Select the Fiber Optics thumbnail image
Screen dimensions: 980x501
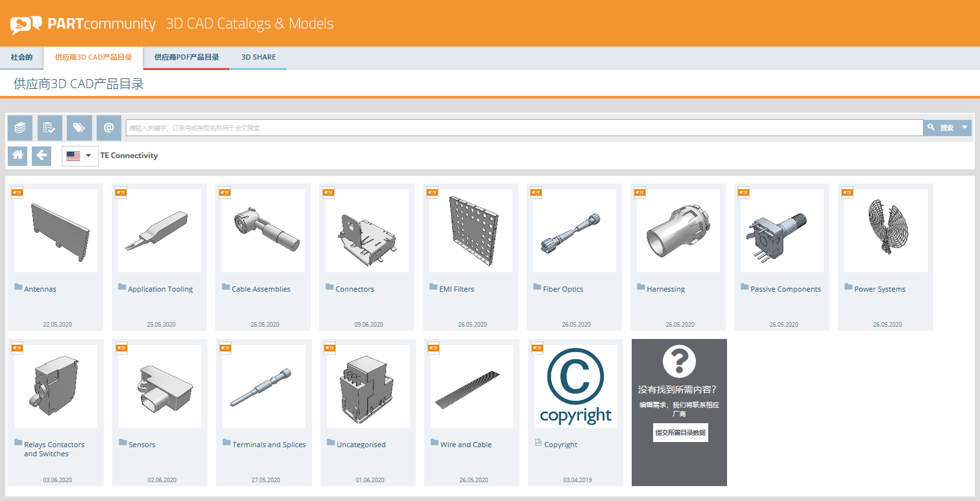[x=575, y=231]
